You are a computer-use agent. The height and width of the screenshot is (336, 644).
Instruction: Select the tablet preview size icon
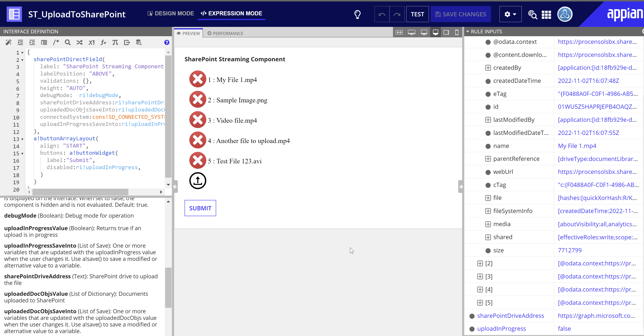[x=446, y=33]
